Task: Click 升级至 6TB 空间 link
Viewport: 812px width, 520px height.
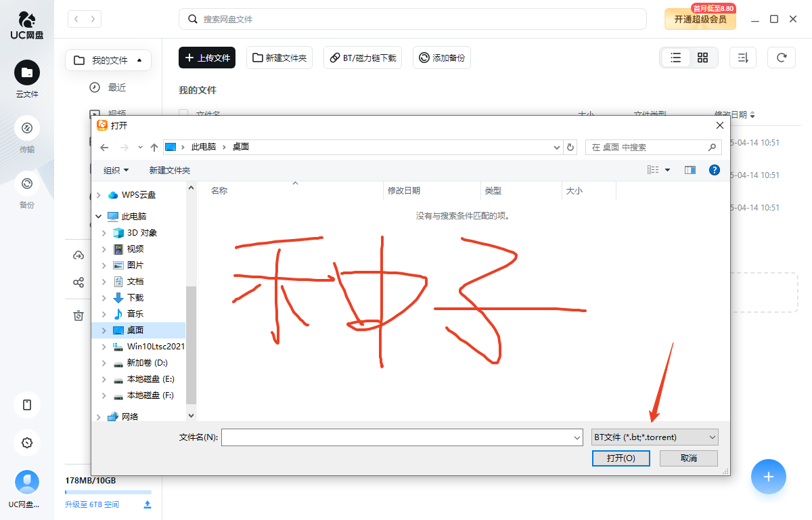Action: [x=92, y=504]
